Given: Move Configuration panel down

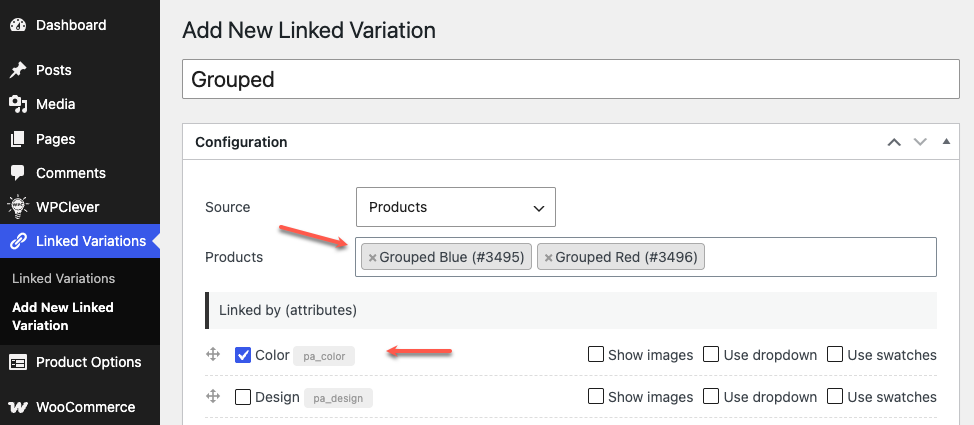Looking at the screenshot, I should click(920, 142).
